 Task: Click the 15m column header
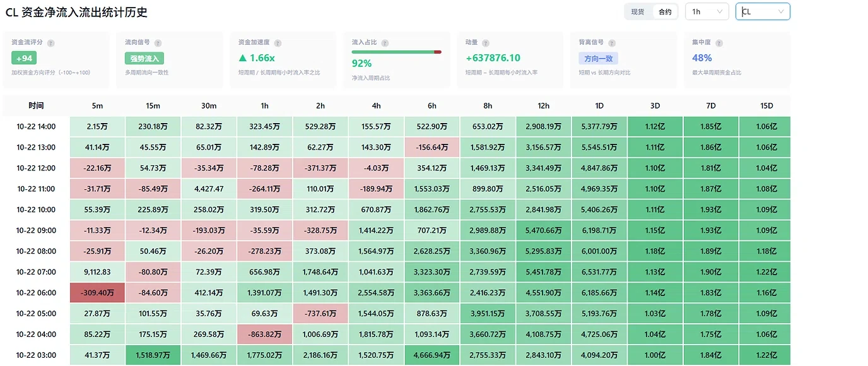point(153,106)
